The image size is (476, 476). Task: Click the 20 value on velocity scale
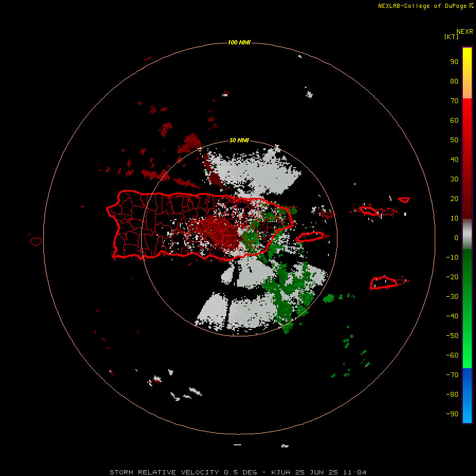pos(454,198)
